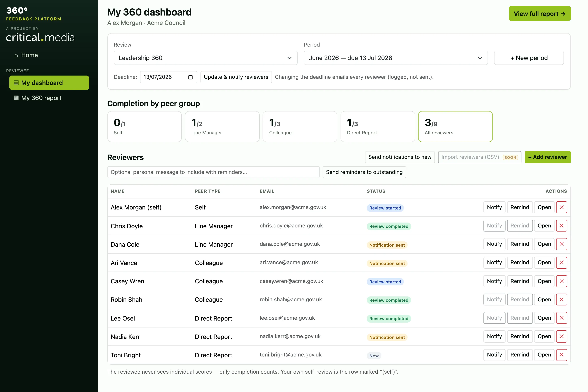Remove Chris Doyle with red X
Image resolution: width=588 pixels, height=392 pixels.
561,226
